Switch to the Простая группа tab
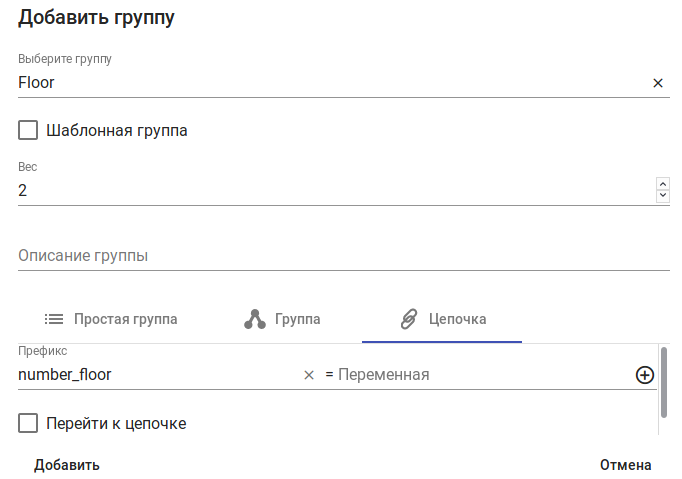The height and width of the screenshot is (479, 682). [x=112, y=319]
